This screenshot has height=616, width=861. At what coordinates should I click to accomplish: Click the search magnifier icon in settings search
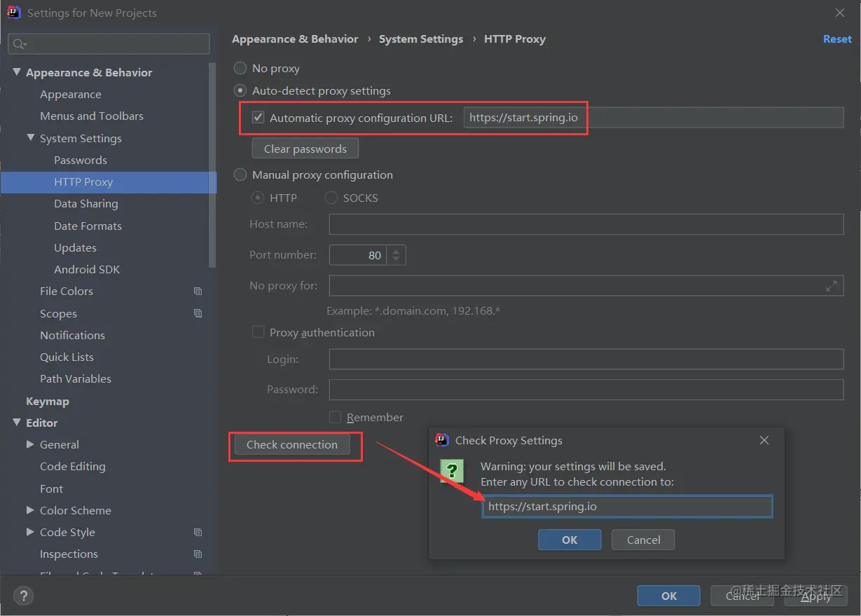pos(19,44)
